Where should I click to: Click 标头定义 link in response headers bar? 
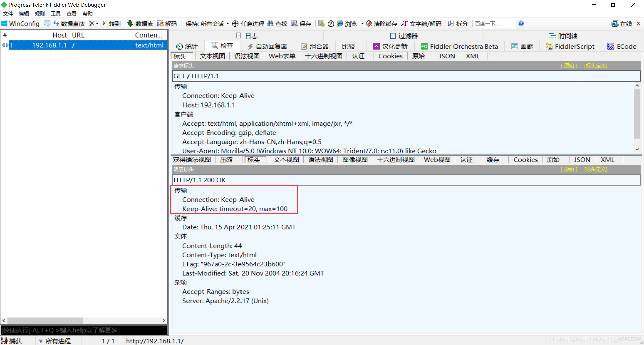pyautogui.click(x=596, y=169)
